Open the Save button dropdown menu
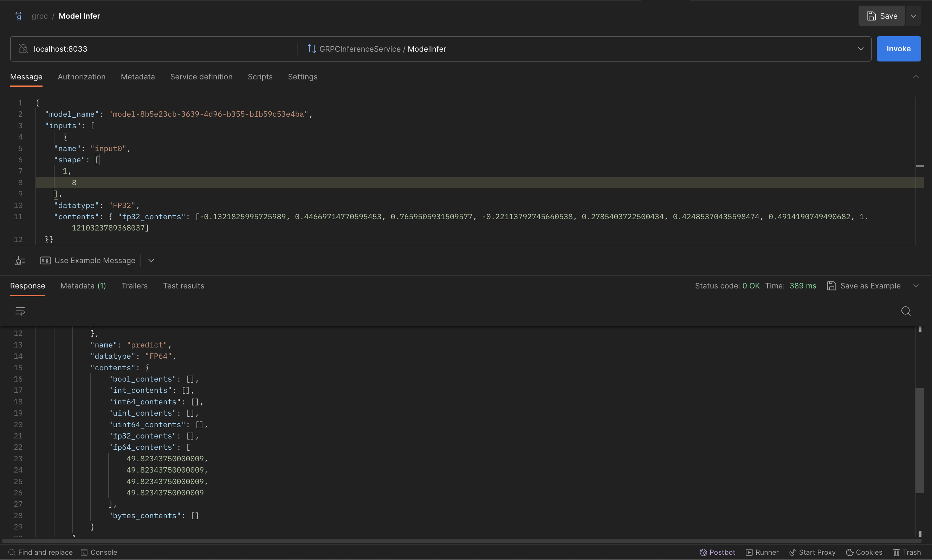 [x=913, y=15]
